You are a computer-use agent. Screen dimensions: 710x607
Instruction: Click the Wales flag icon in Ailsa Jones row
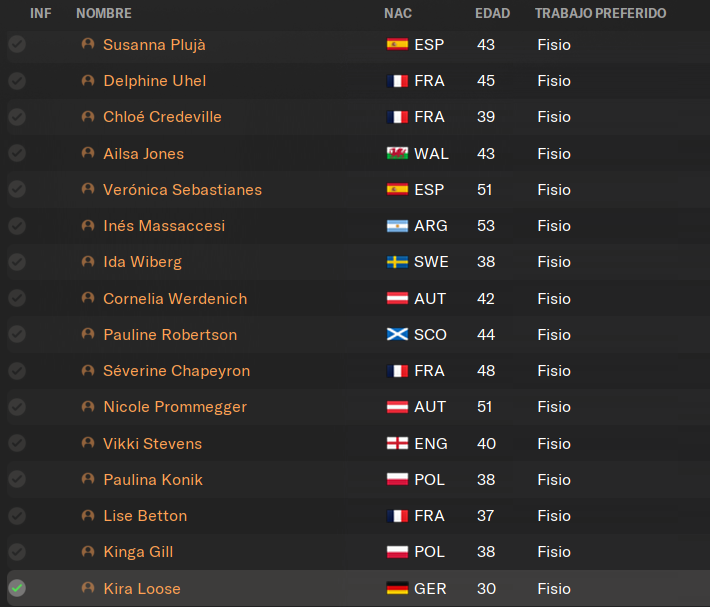[397, 153]
